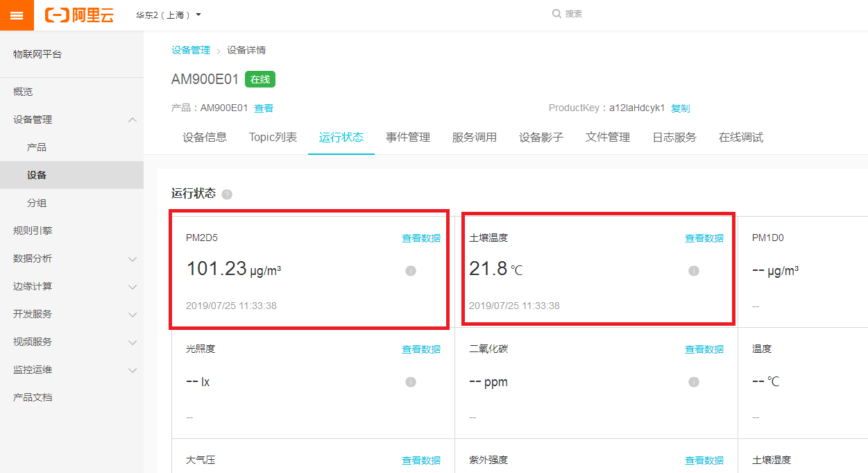The image size is (868, 473).
Task: Open 查看数据 for 二氧化碳
Action: [x=704, y=349]
